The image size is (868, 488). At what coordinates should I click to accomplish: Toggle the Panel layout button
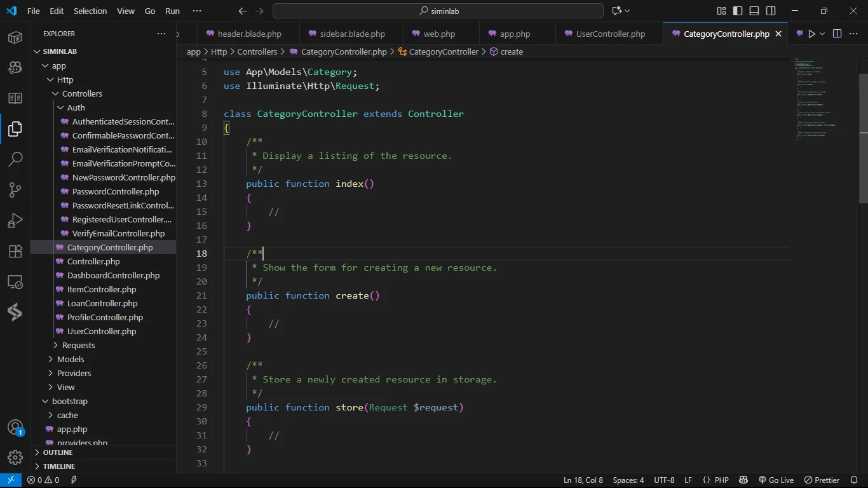754,11
